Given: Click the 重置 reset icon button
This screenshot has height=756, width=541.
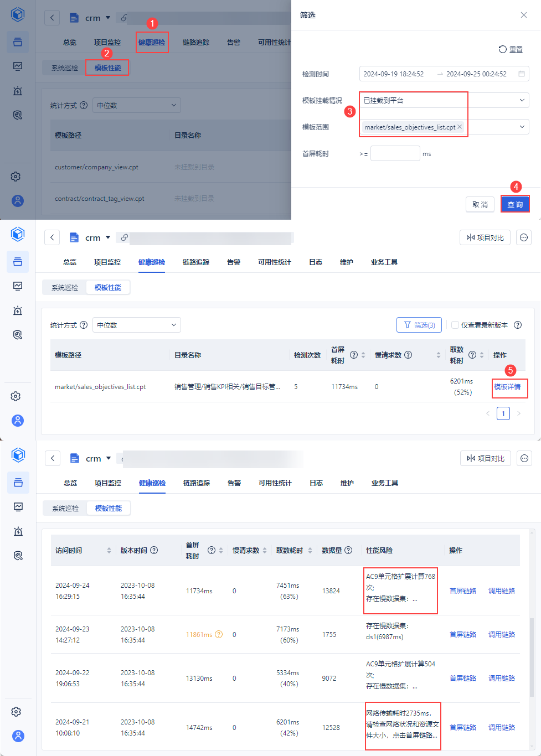Looking at the screenshot, I should (x=511, y=49).
